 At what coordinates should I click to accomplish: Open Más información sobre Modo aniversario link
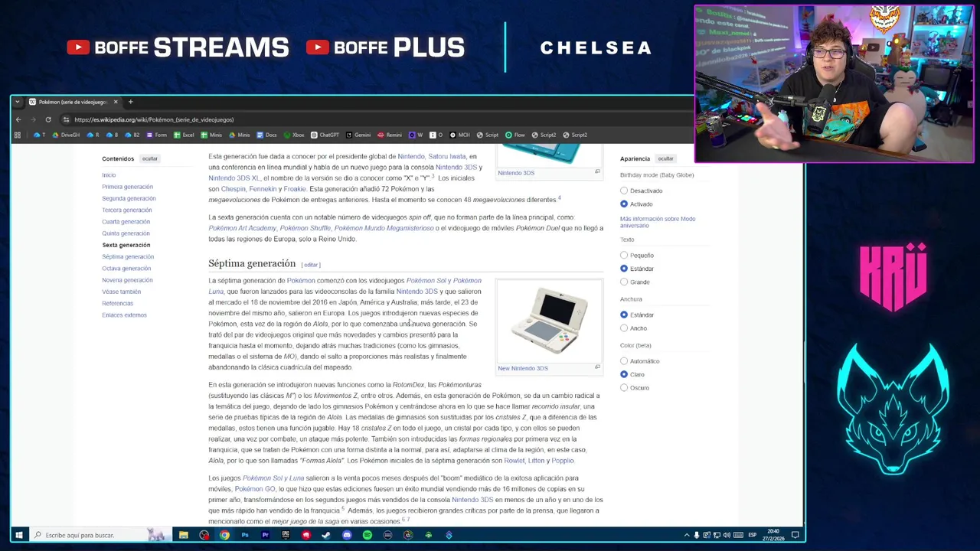click(657, 222)
